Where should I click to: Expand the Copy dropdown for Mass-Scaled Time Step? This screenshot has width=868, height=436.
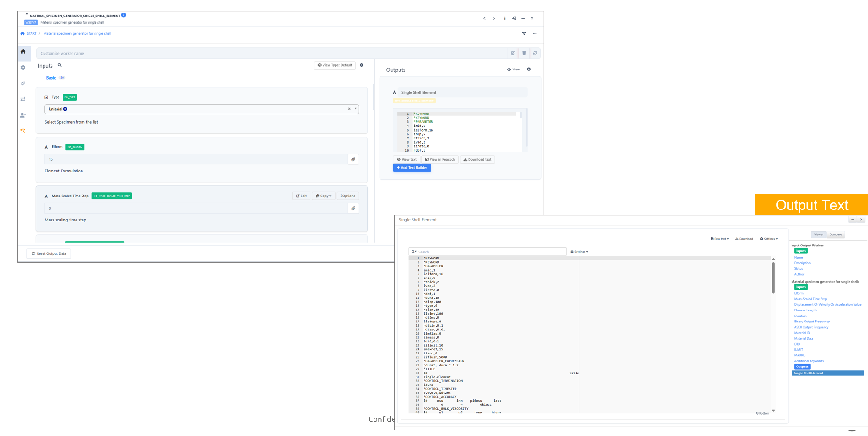323,196
